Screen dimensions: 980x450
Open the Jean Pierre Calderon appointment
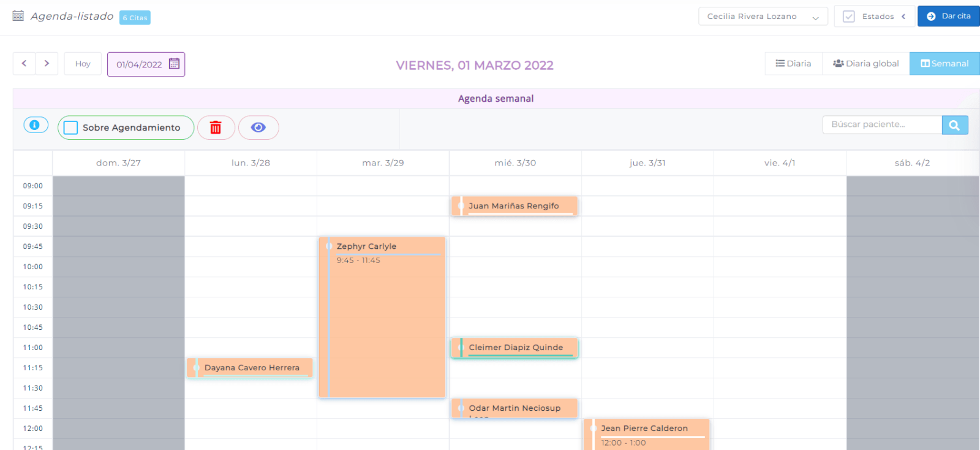pyautogui.click(x=647, y=435)
